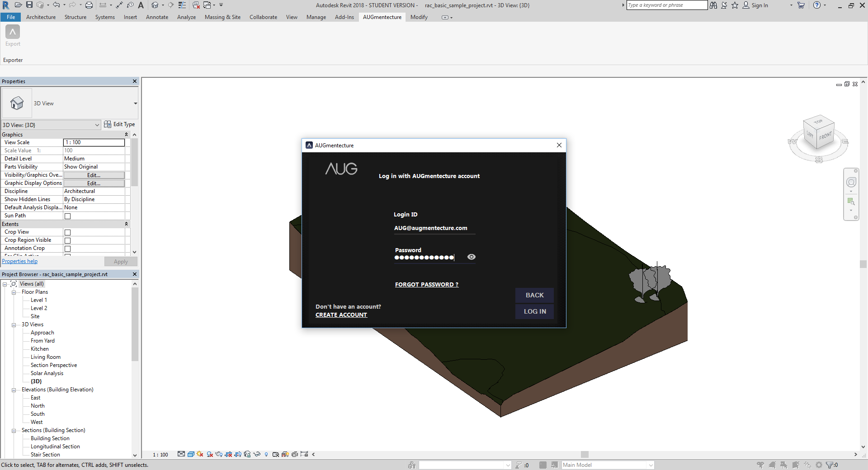
Task: Open the Autodesk App Store cart icon
Action: click(801, 5)
